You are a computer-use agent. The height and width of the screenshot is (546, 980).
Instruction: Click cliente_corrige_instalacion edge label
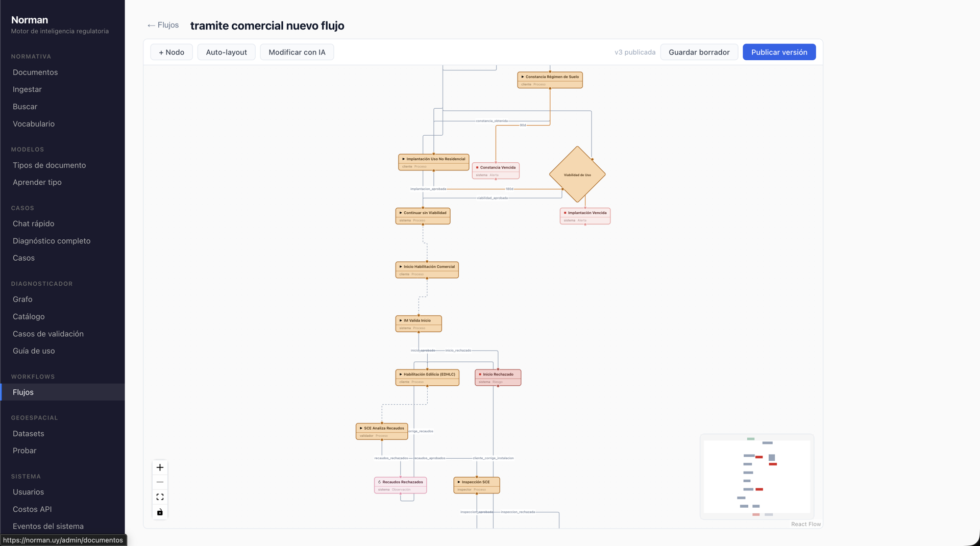click(493, 458)
